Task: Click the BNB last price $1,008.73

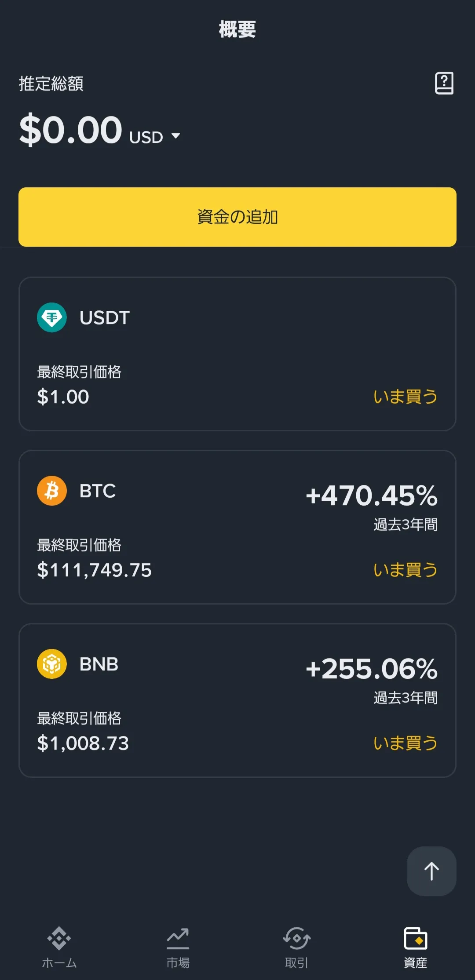Action: pos(83,743)
